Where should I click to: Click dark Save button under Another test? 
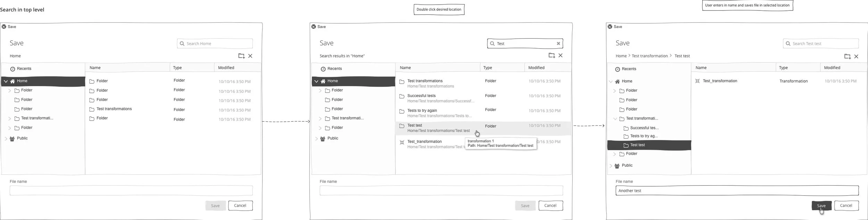[x=821, y=205]
